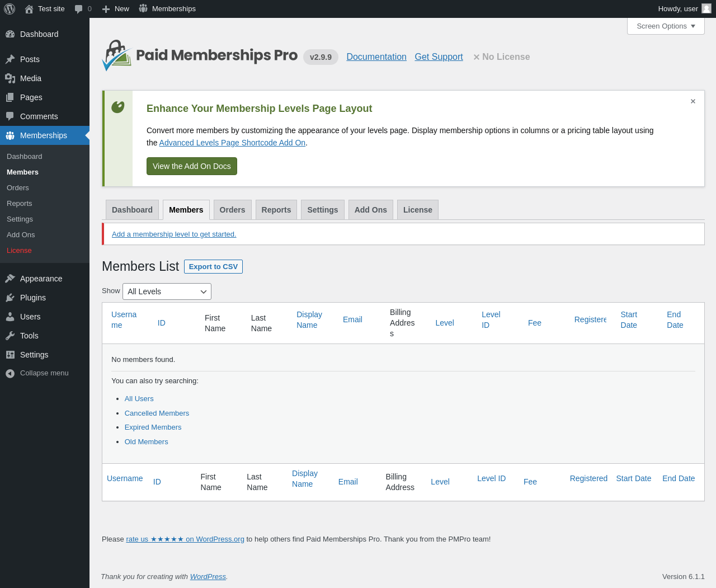Viewport: 716px width, 588px height.
Task: Click the No License indicator
Action: [501, 57]
